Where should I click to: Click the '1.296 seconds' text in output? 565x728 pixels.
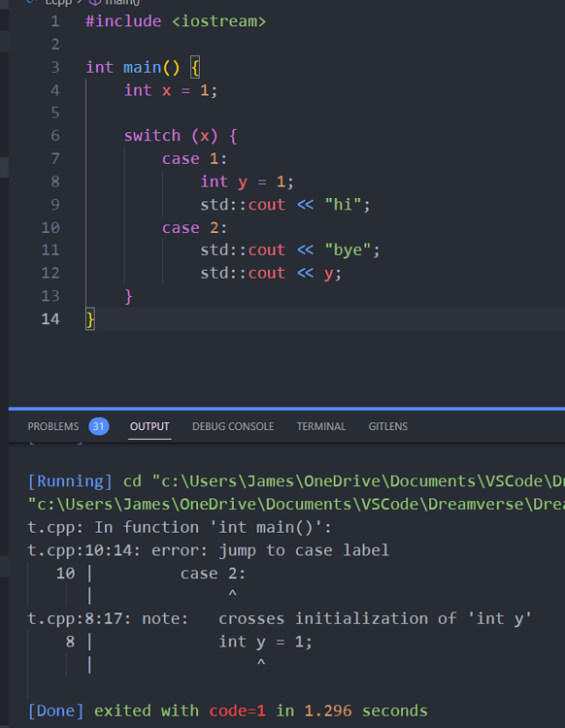coord(366,711)
